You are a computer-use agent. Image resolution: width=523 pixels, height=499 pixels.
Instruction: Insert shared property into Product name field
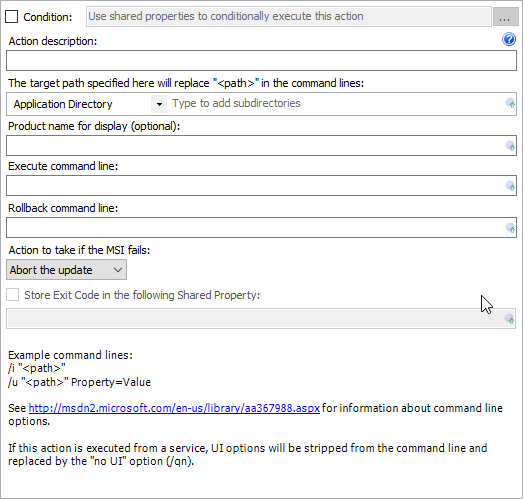tap(510, 146)
